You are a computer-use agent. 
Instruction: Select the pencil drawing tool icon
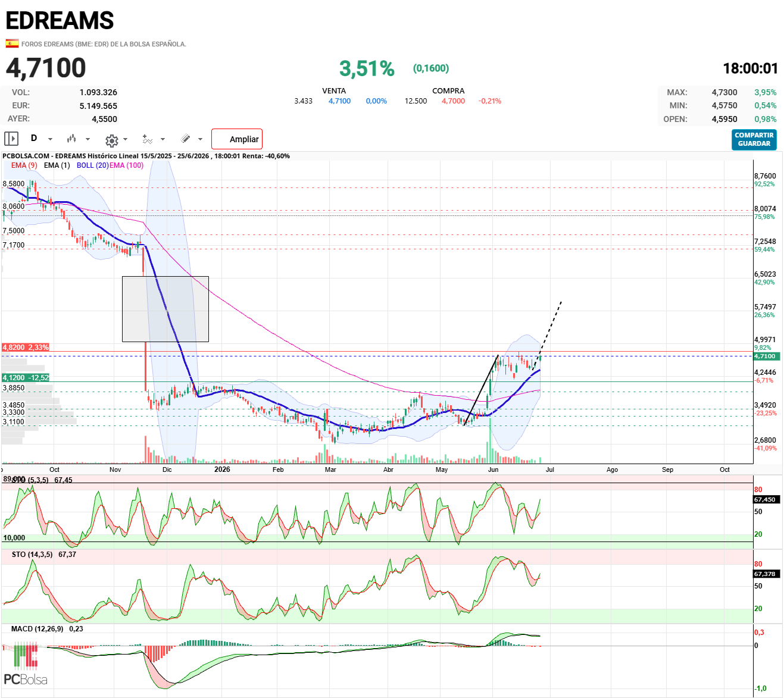pyautogui.click(x=186, y=139)
